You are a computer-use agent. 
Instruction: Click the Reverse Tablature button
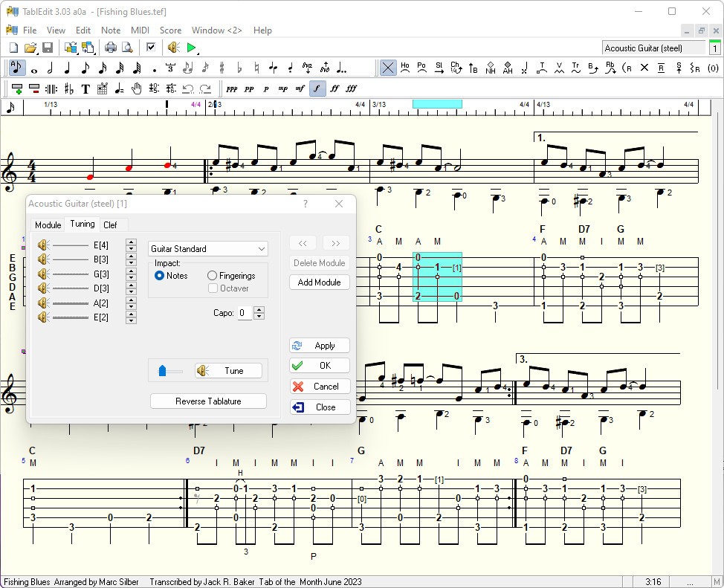pyautogui.click(x=208, y=401)
